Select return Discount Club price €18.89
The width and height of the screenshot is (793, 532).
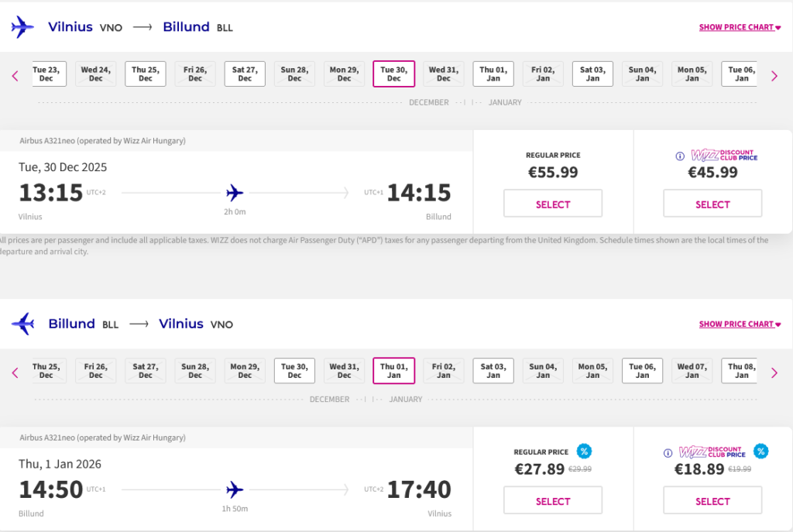click(712, 501)
